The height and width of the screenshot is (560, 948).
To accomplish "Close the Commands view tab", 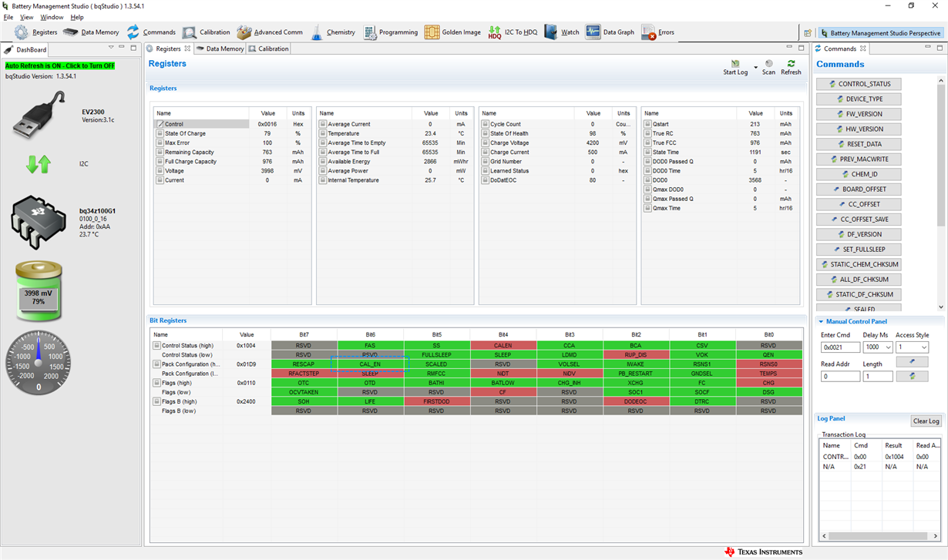I will click(x=862, y=49).
